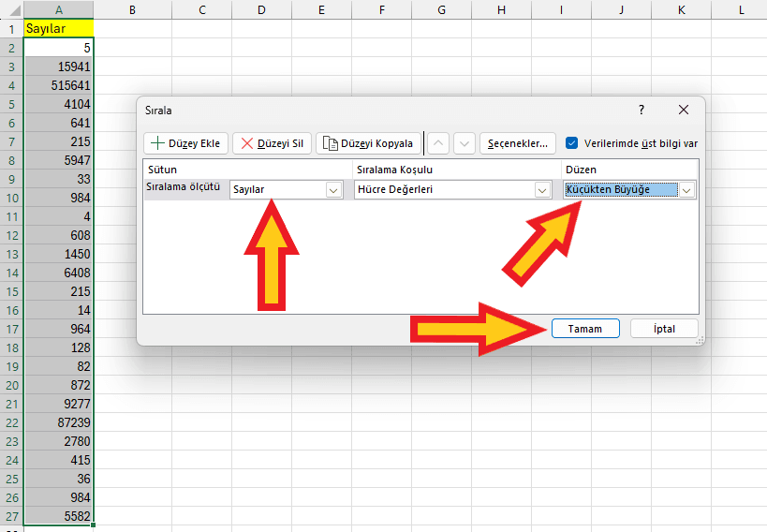The image size is (767, 532).
Task: Select column L header
Action: [x=741, y=9]
